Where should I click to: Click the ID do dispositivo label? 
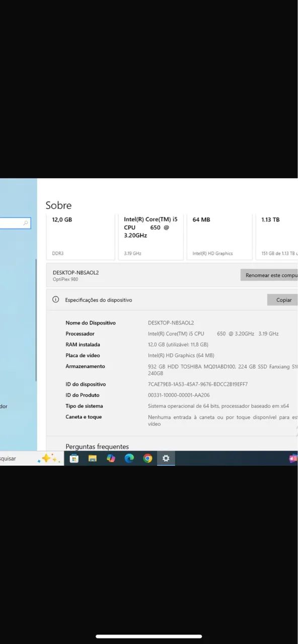[x=86, y=384]
